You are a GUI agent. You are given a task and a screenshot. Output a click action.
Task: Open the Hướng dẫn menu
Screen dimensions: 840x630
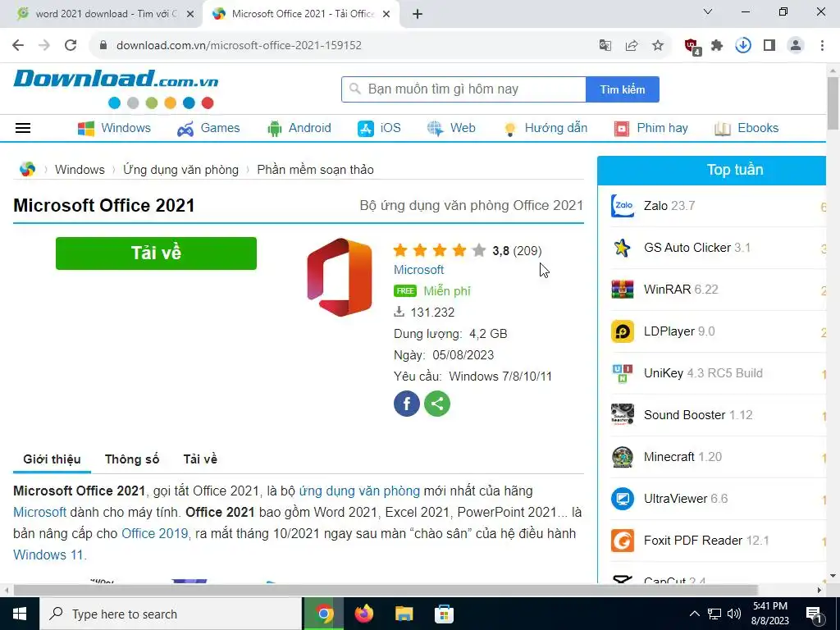click(x=546, y=128)
